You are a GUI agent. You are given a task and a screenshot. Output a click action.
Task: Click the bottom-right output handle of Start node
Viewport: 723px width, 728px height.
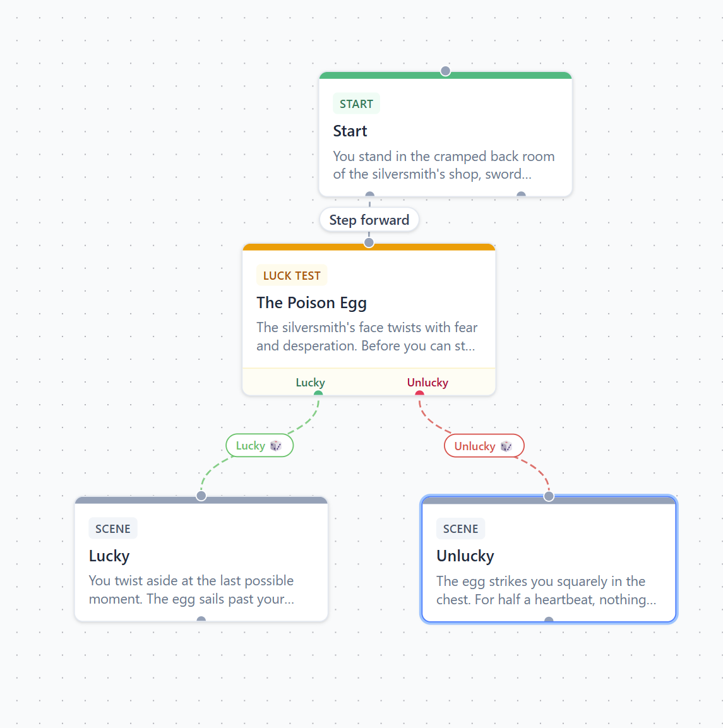tap(521, 194)
